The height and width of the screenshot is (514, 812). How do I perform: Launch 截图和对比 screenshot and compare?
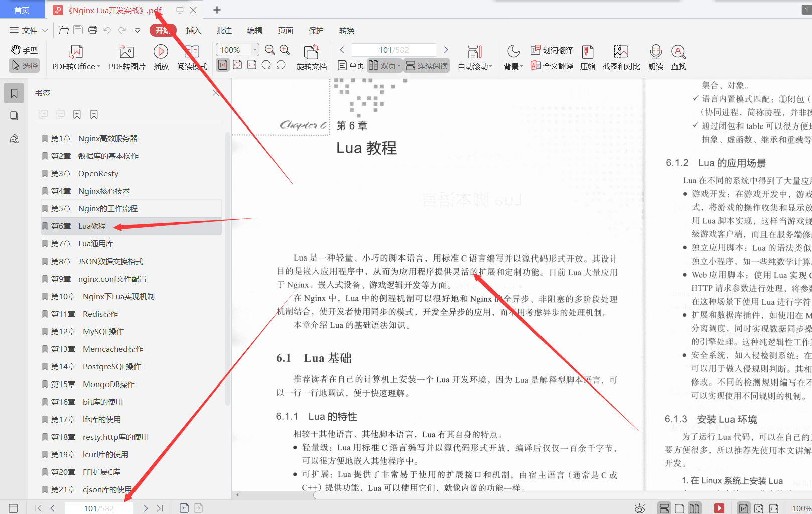pyautogui.click(x=620, y=57)
